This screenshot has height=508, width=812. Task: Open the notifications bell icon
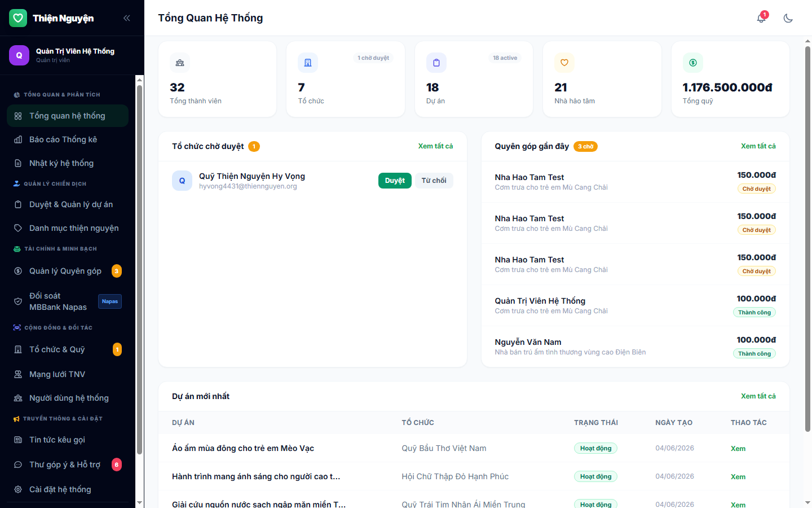pos(761,17)
